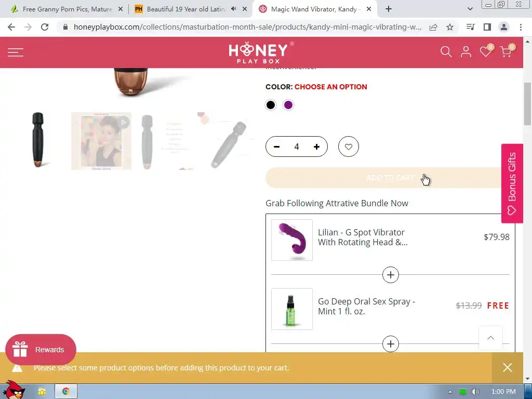Open a new browser tab

point(389,9)
